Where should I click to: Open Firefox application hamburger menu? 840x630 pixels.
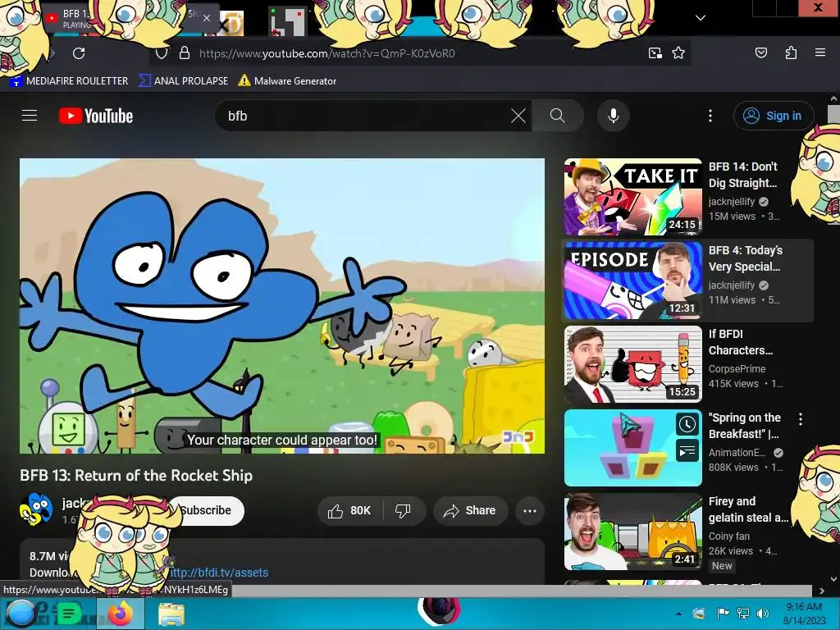tap(820, 52)
